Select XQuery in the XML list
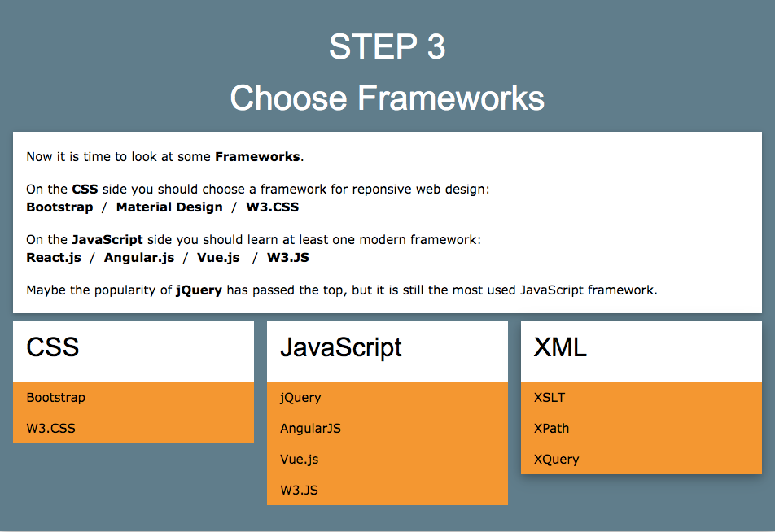This screenshot has width=775, height=532. [556, 459]
